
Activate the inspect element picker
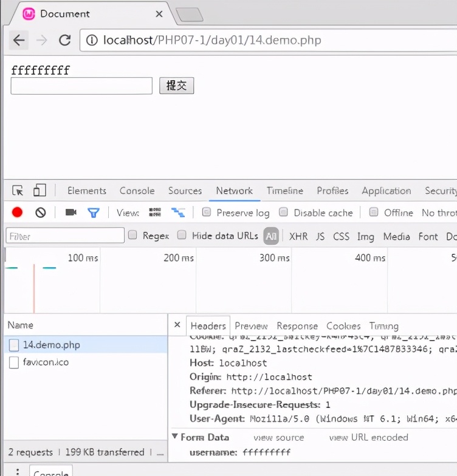pos(18,191)
